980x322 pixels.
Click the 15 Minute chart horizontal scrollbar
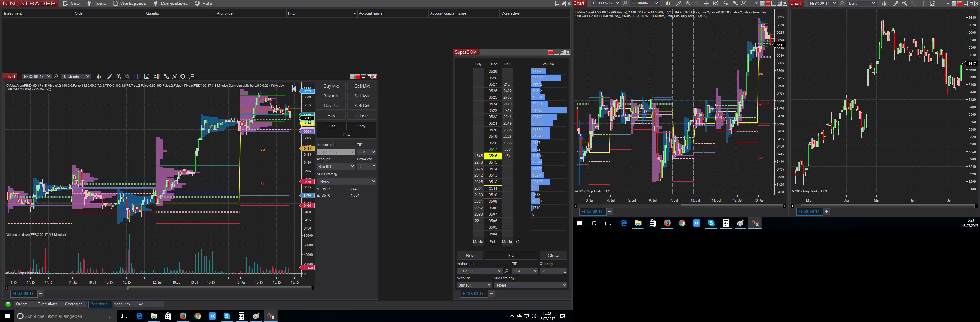point(219,288)
